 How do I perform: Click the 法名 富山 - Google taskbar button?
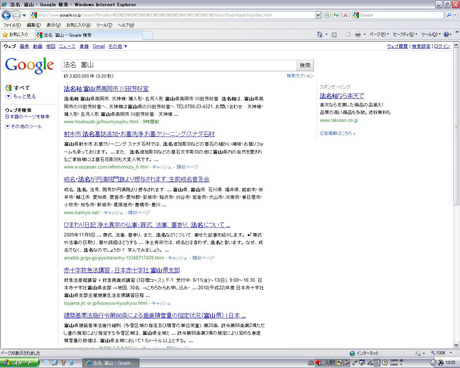pyautogui.click(x=111, y=363)
